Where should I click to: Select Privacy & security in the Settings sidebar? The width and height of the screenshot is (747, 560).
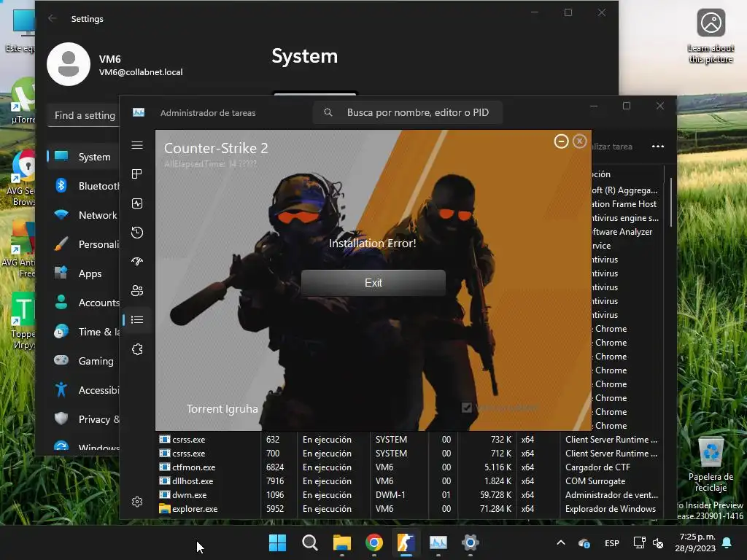click(x=83, y=419)
